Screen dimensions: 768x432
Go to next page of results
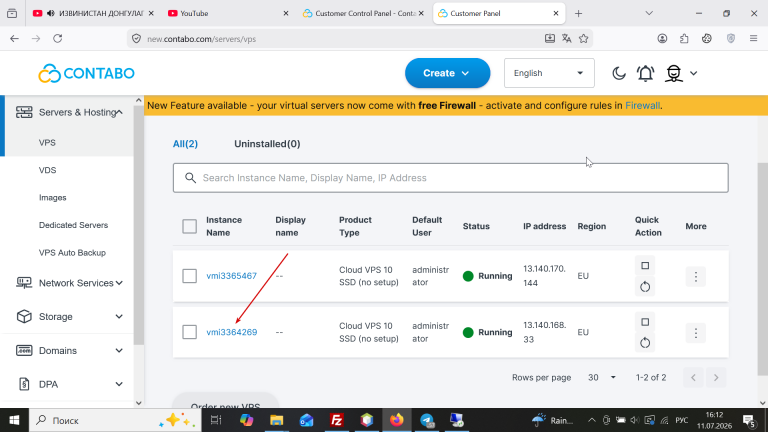point(716,378)
